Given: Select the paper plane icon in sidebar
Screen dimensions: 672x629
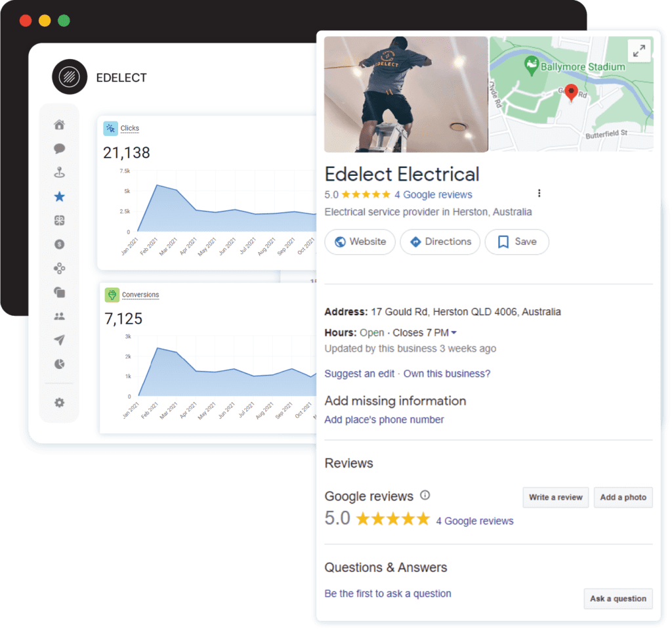Looking at the screenshot, I should click(x=60, y=340).
